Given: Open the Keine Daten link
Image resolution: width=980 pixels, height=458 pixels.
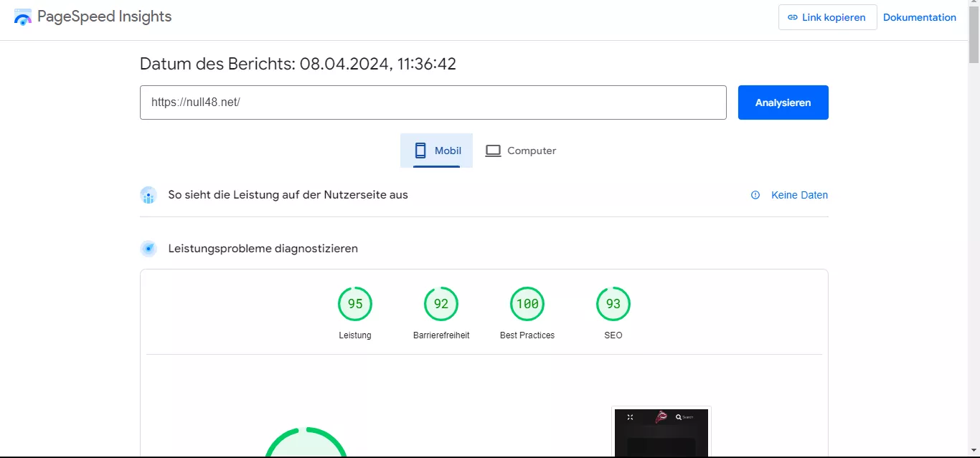Looking at the screenshot, I should click(x=799, y=195).
